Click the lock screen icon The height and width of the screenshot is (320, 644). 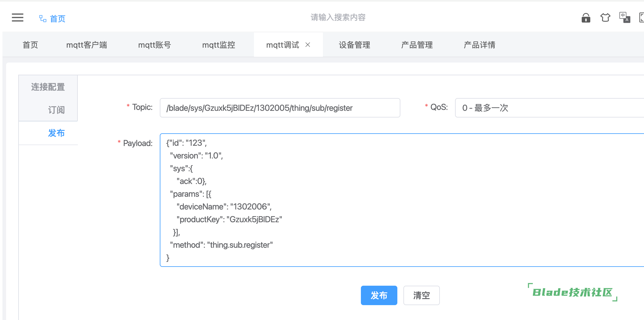(x=586, y=18)
